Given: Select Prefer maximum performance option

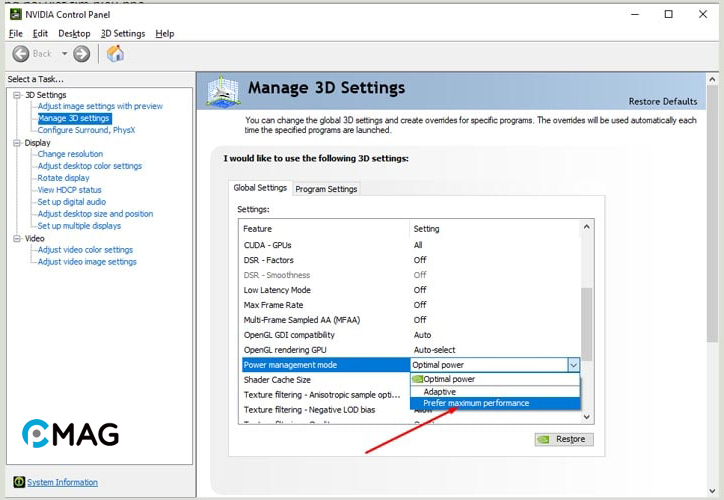Looking at the screenshot, I should pyautogui.click(x=476, y=403).
